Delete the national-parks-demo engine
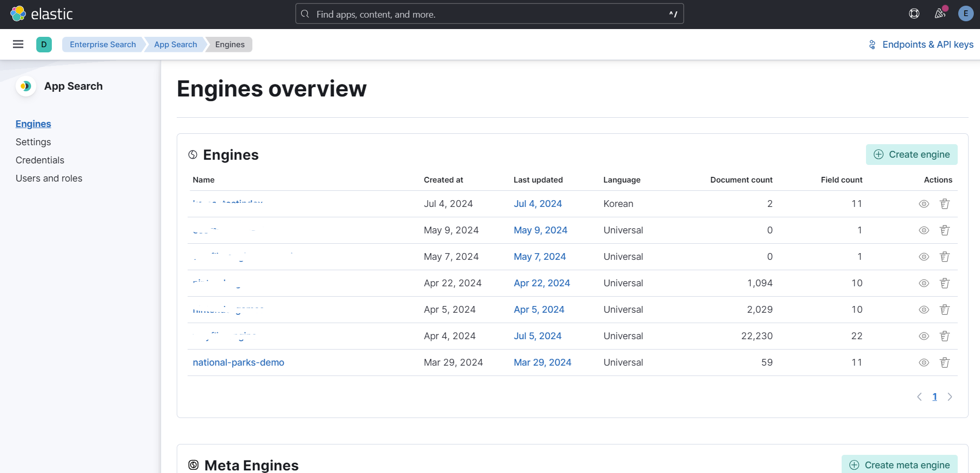 pos(945,363)
